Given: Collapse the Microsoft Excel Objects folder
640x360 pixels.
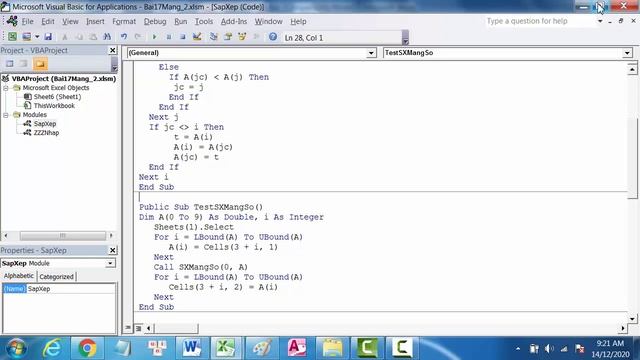Looking at the screenshot, I should pyautogui.click(x=6, y=88).
